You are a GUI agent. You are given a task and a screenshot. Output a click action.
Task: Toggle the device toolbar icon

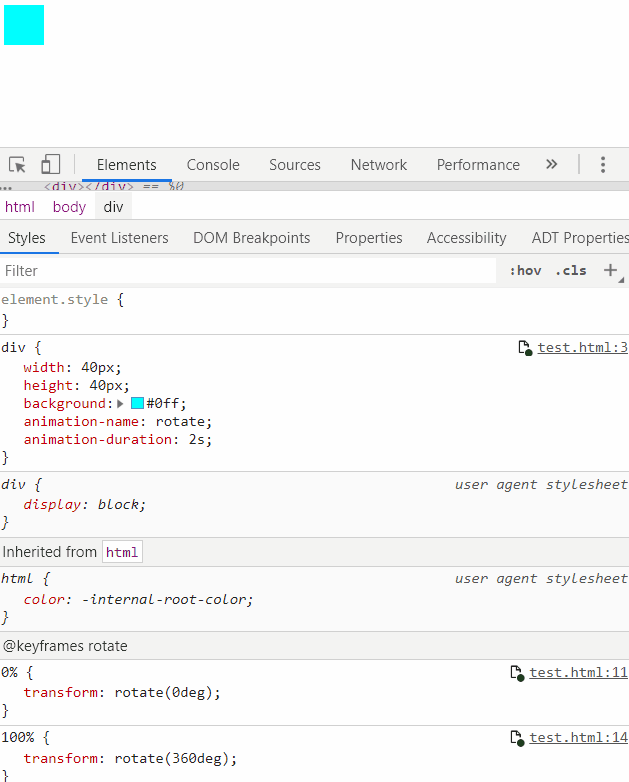[50, 164]
